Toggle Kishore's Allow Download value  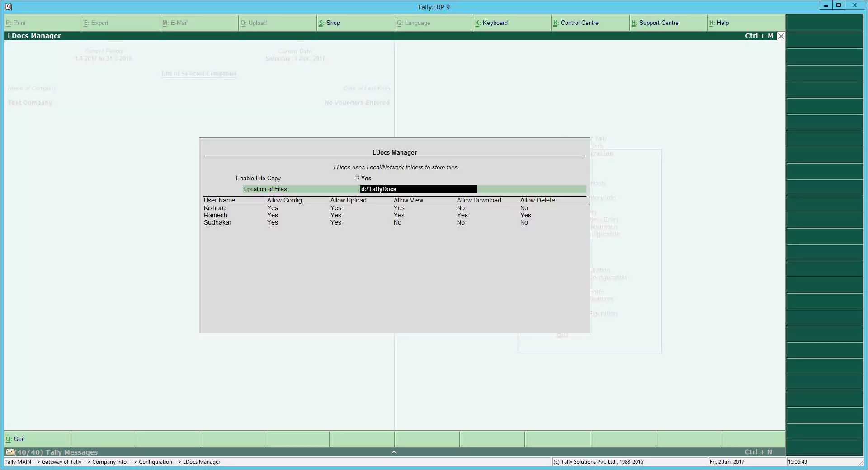click(461, 208)
